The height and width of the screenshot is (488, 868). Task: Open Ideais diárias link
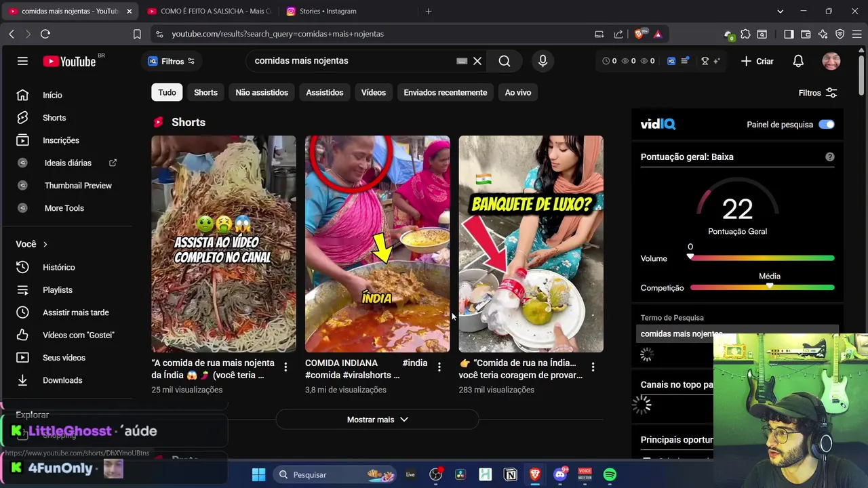coord(68,163)
